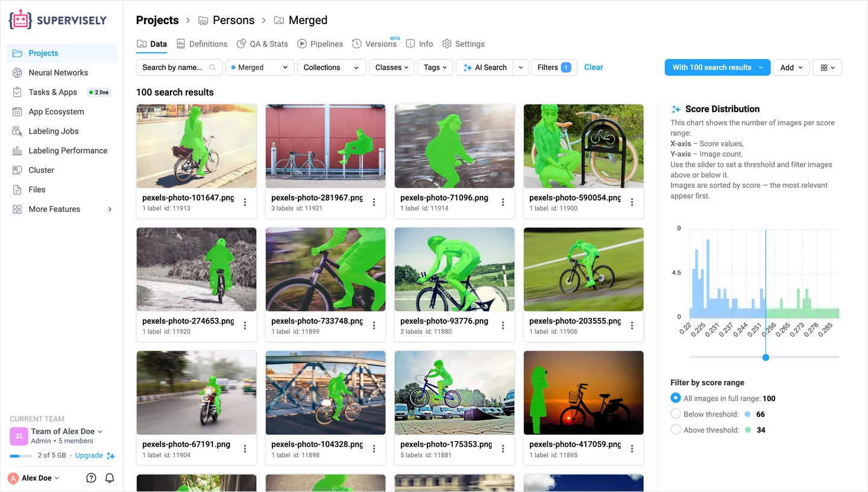Open the Classes dropdown
Image resolution: width=868 pixels, height=492 pixels.
392,67
